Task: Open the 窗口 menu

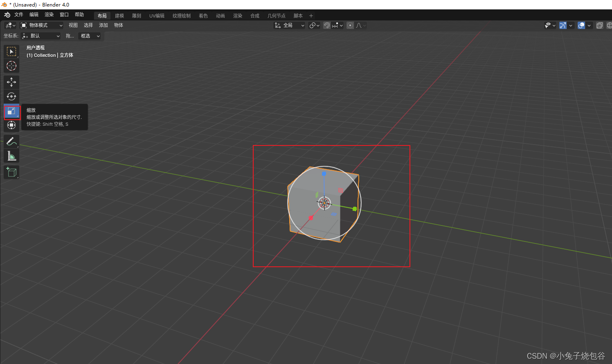Action: pyautogui.click(x=64, y=15)
